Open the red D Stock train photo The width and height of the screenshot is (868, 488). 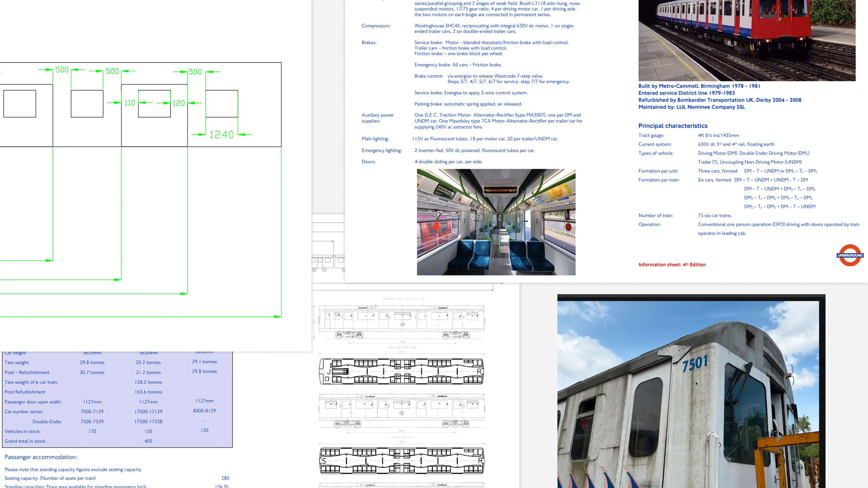[x=747, y=40]
